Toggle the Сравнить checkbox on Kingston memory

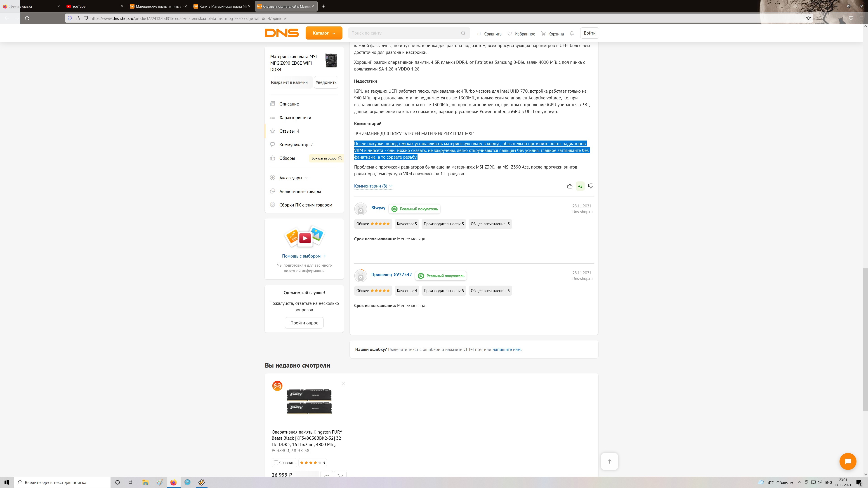[x=276, y=462]
